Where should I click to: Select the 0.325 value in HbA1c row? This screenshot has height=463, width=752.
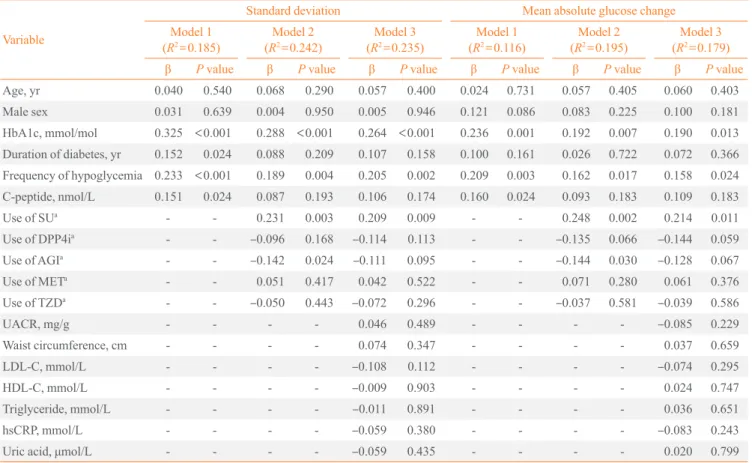(168, 133)
